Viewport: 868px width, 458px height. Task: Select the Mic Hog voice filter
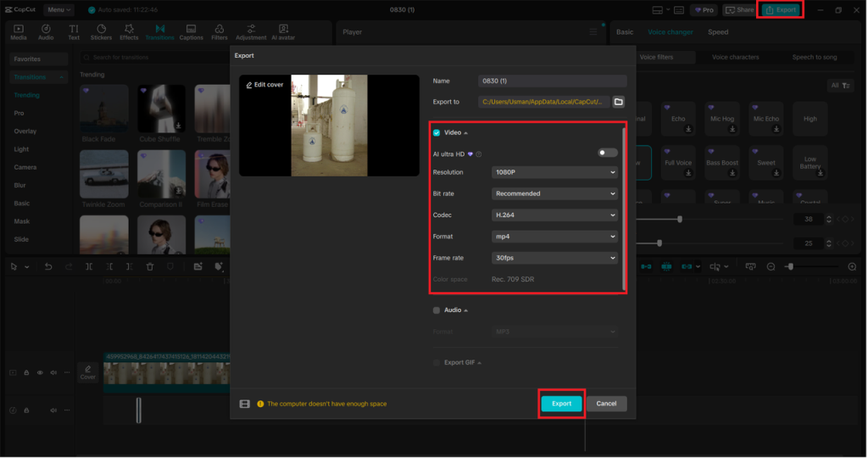(x=722, y=119)
